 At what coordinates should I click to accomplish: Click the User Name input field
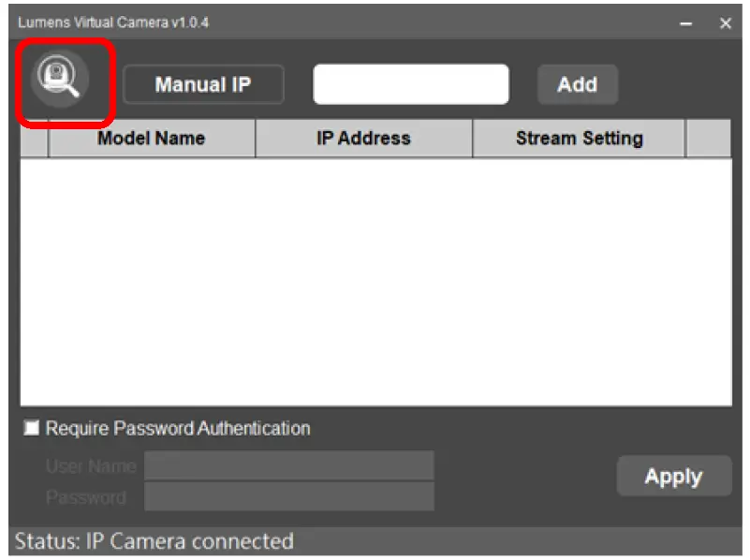click(288, 465)
